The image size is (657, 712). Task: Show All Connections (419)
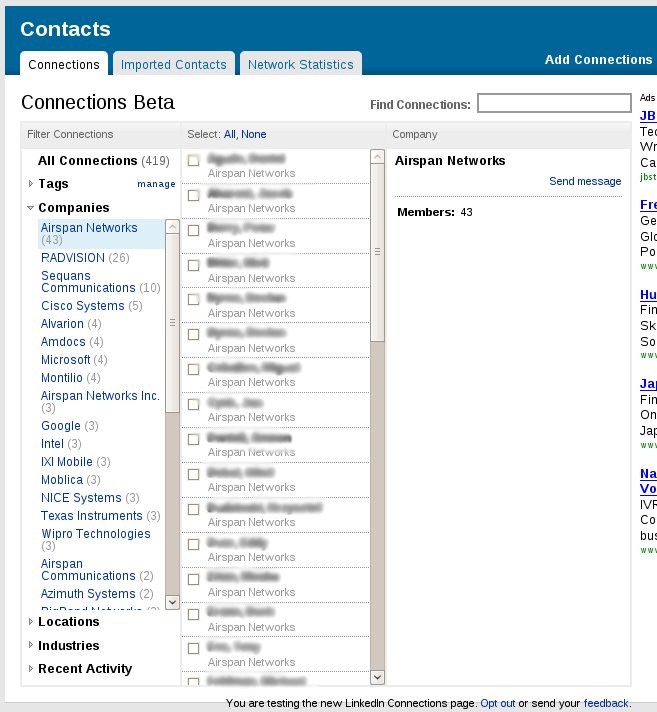(104, 160)
